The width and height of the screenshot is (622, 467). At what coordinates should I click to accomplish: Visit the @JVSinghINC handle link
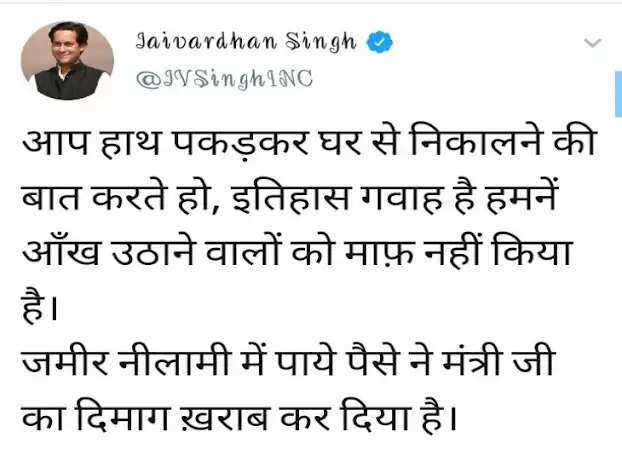tap(224, 79)
